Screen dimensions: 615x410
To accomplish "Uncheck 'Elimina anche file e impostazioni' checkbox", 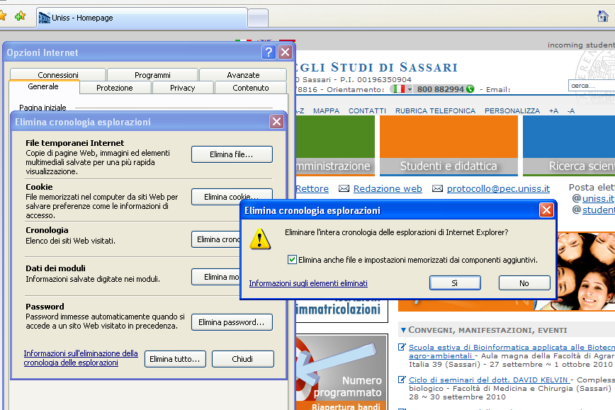I will point(291,259).
